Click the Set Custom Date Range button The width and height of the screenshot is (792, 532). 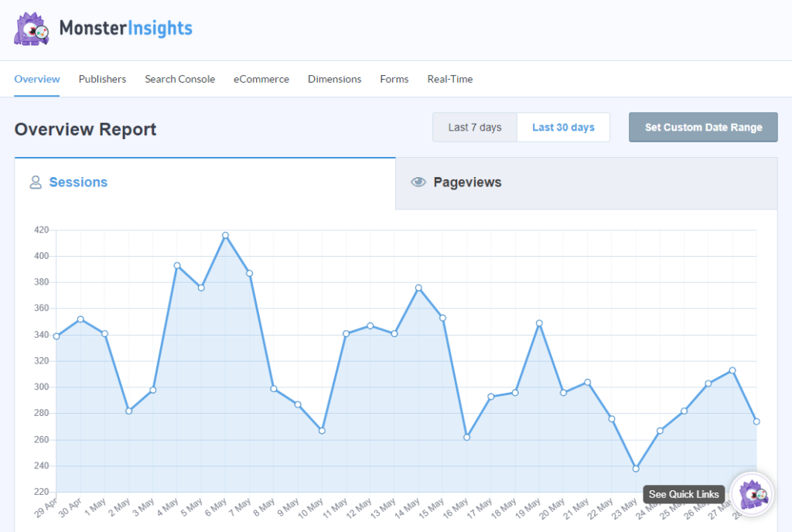(x=702, y=127)
